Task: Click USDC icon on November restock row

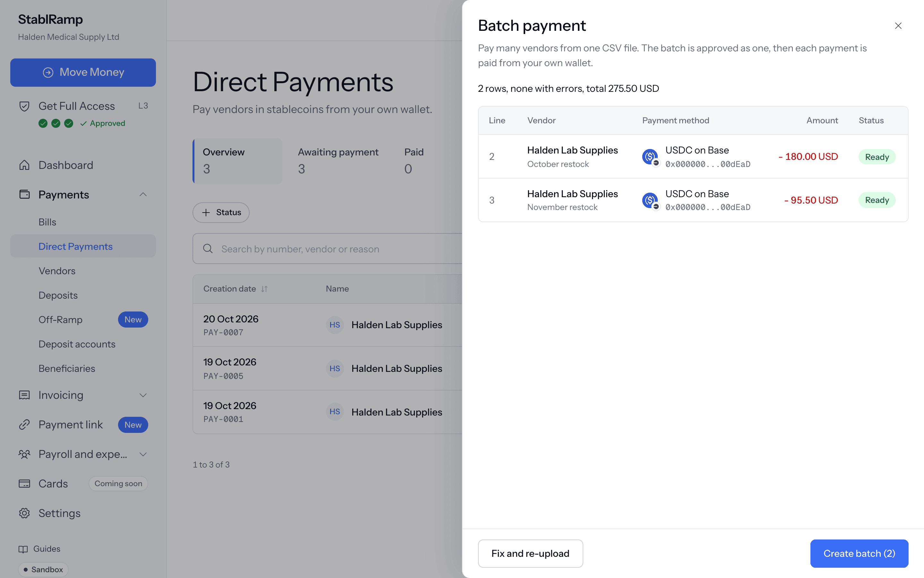Action: (x=650, y=201)
